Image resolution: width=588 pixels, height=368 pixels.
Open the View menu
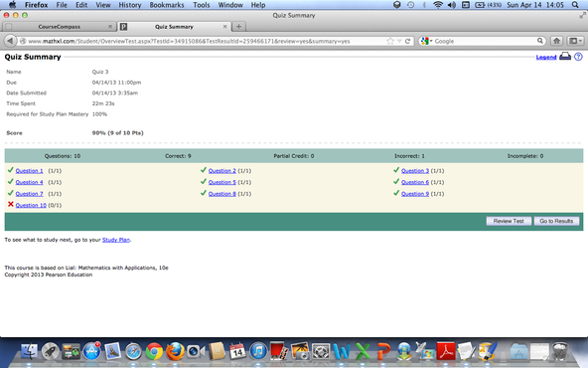[103, 5]
